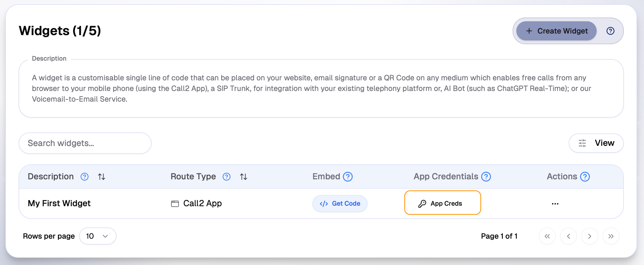
Task: Open the View options dropdown
Action: click(x=596, y=143)
